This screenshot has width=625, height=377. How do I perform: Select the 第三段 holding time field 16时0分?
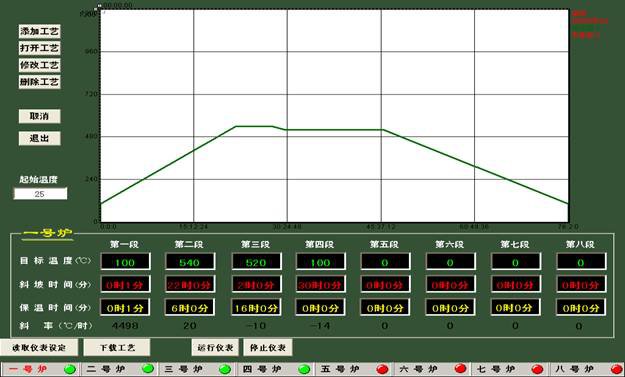pyautogui.click(x=256, y=308)
